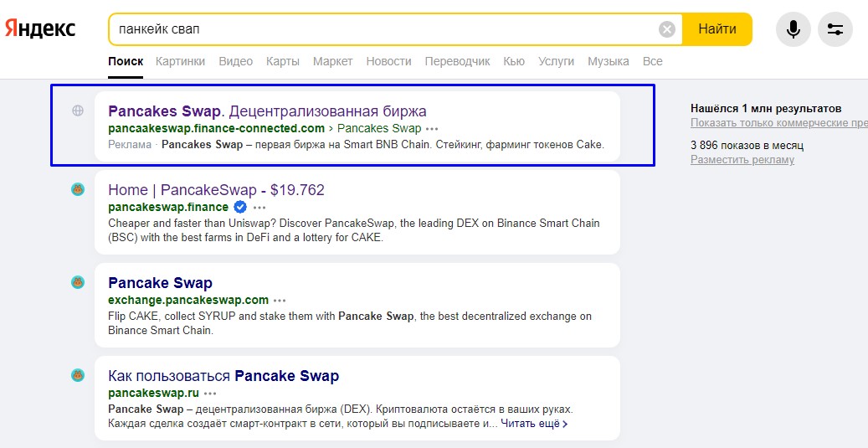Screen dimensions: 868x448
Task: Open the Как пользоваться Pancake Swap result
Action: 223,376
